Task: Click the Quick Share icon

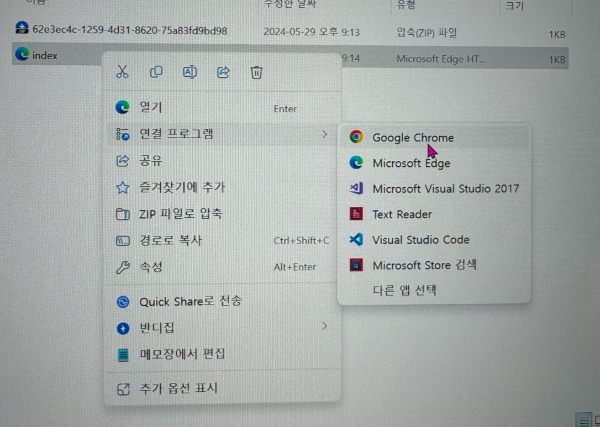Action: coord(123,302)
